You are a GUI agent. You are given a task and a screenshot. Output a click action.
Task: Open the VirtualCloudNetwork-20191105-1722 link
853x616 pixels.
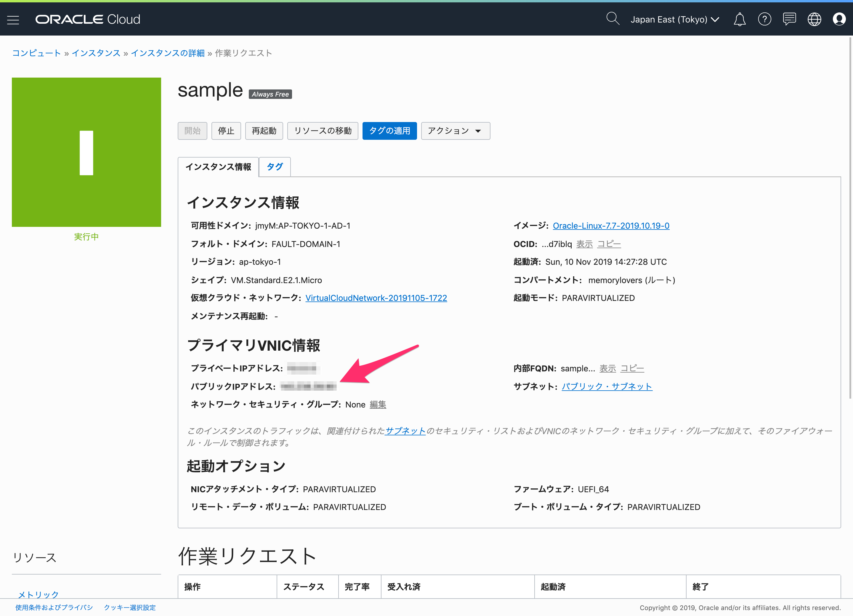click(376, 298)
